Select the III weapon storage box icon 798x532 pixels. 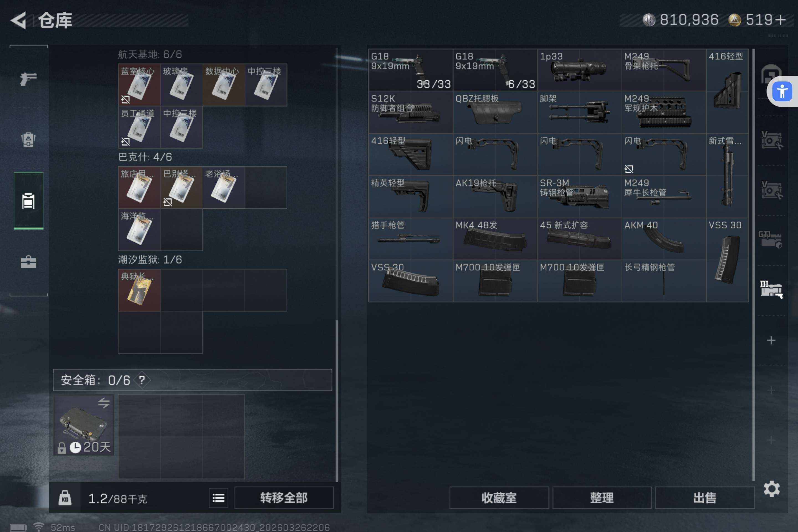tap(771, 289)
